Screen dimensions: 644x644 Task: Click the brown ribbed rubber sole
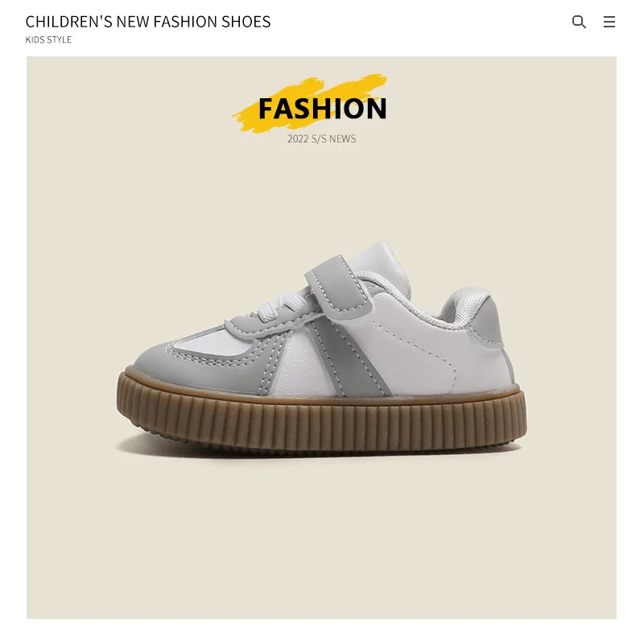click(x=321, y=419)
